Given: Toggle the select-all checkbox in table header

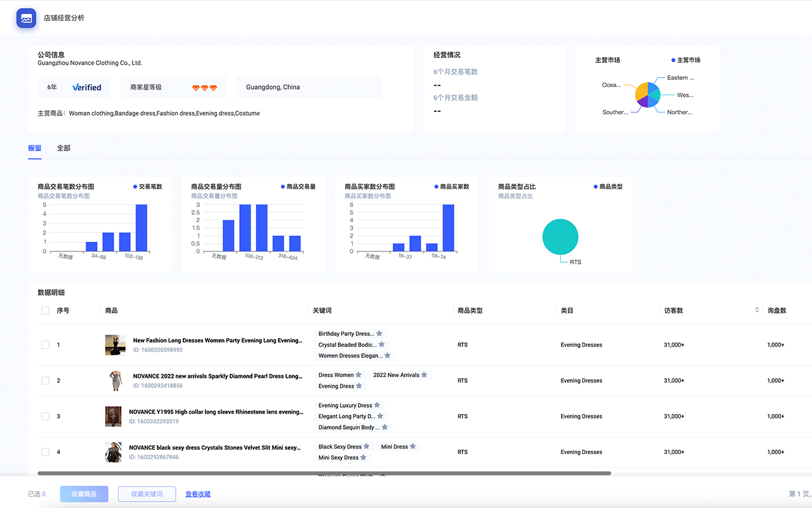Looking at the screenshot, I should click(x=45, y=311).
